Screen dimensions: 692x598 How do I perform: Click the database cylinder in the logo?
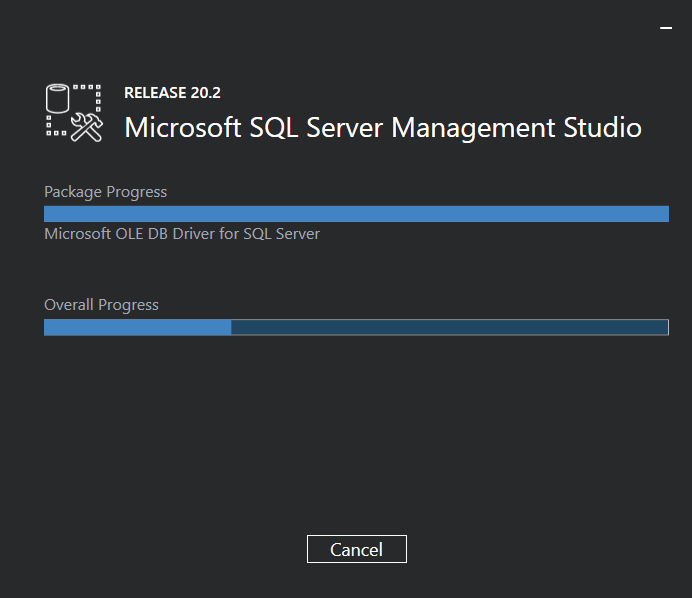(61, 100)
